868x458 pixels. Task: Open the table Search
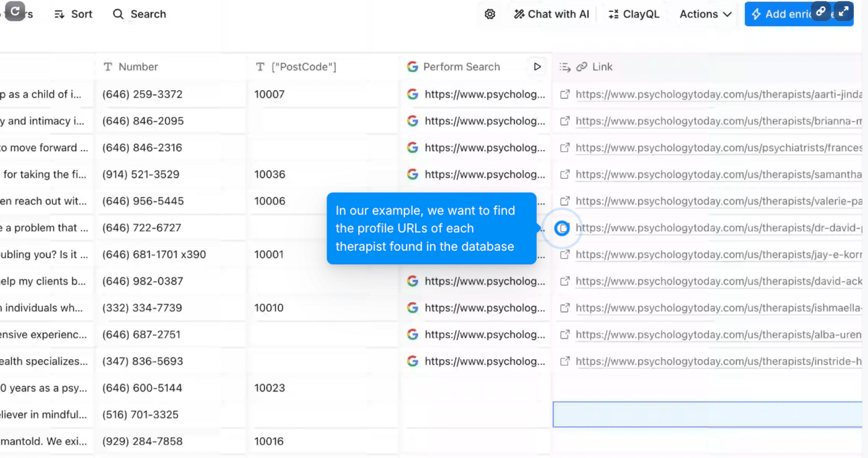pyautogui.click(x=139, y=14)
